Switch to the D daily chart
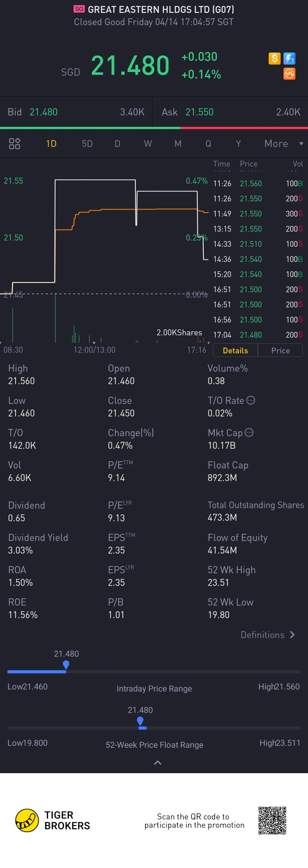This screenshot has height=868, width=308. tap(117, 144)
